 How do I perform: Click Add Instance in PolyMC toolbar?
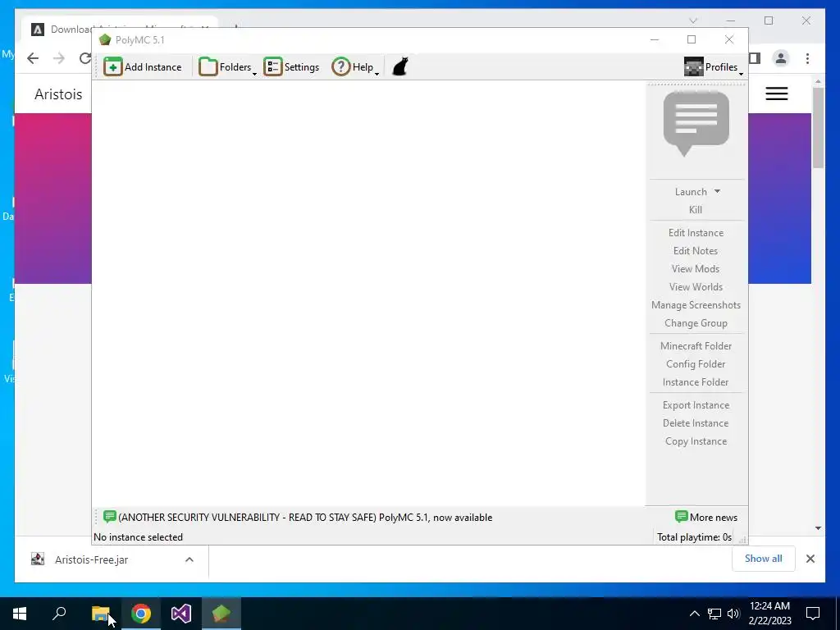tap(143, 67)
